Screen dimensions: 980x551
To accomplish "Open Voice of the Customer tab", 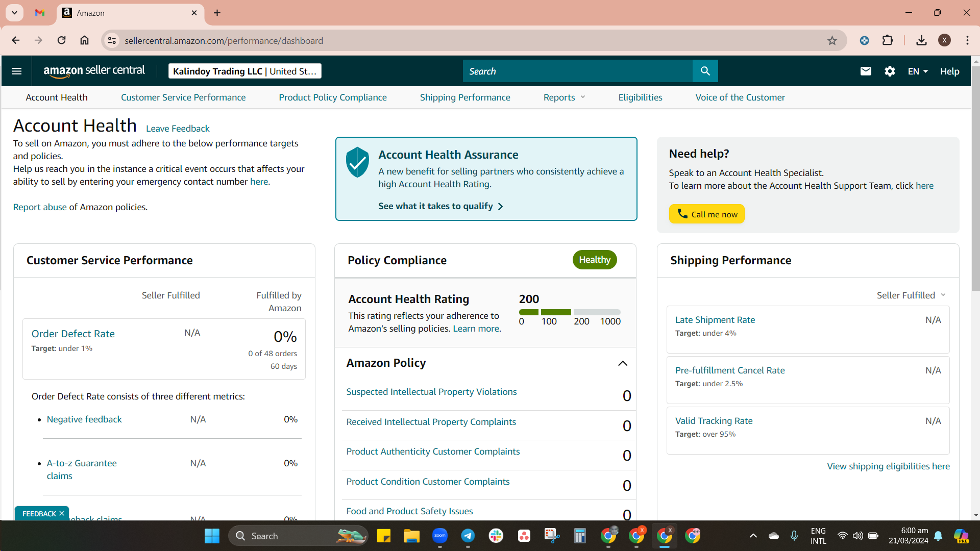I will point(740,97).
